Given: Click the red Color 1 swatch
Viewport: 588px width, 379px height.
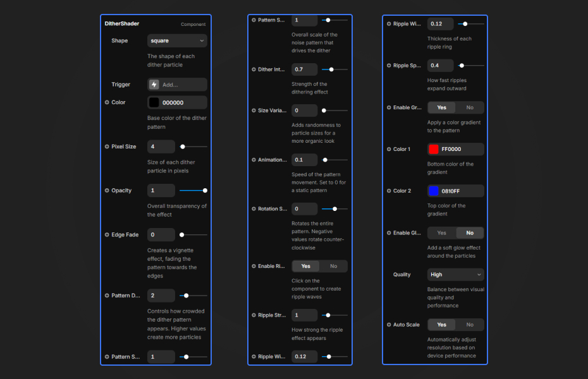Looking at the screenshot, I should point(434,149).
